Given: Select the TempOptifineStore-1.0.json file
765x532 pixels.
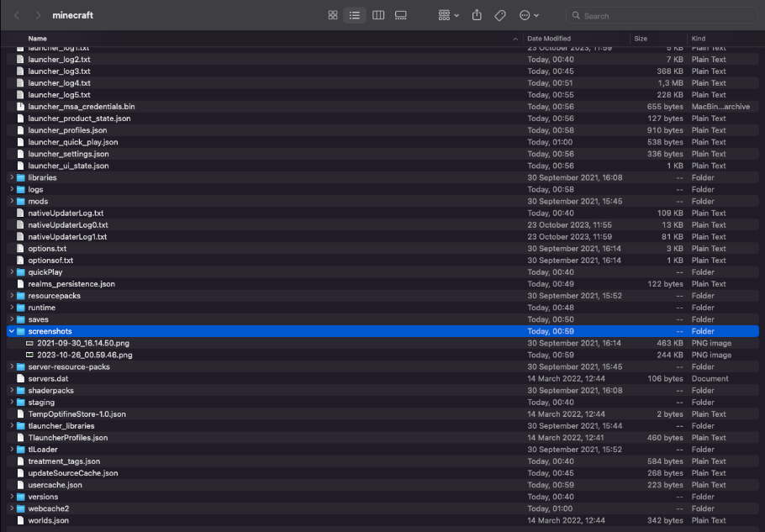Looking at the screenshot, I should point(382,414).
